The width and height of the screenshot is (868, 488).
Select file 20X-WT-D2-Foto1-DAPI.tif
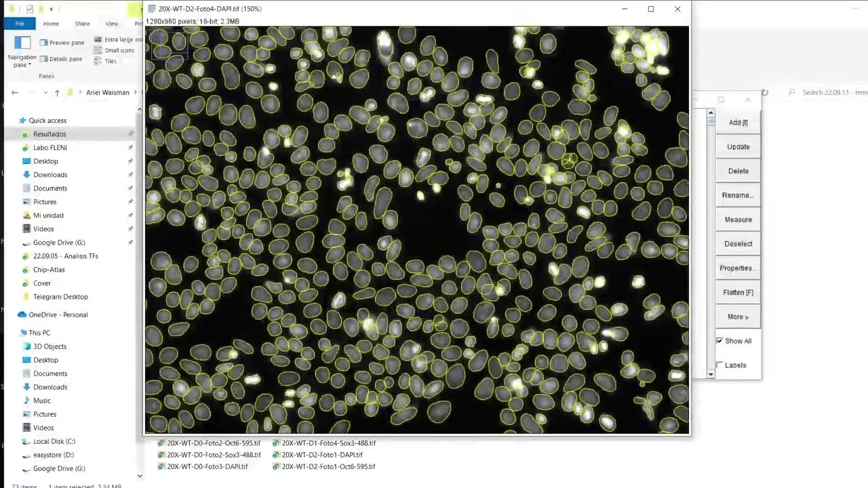(x=317, y=455)
